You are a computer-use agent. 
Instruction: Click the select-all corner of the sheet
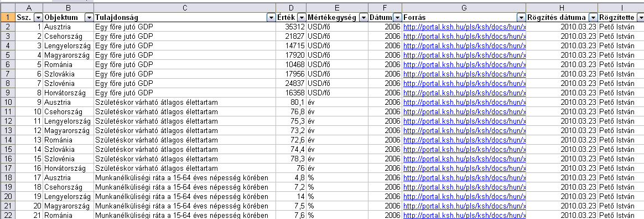[x=7, y=8]
